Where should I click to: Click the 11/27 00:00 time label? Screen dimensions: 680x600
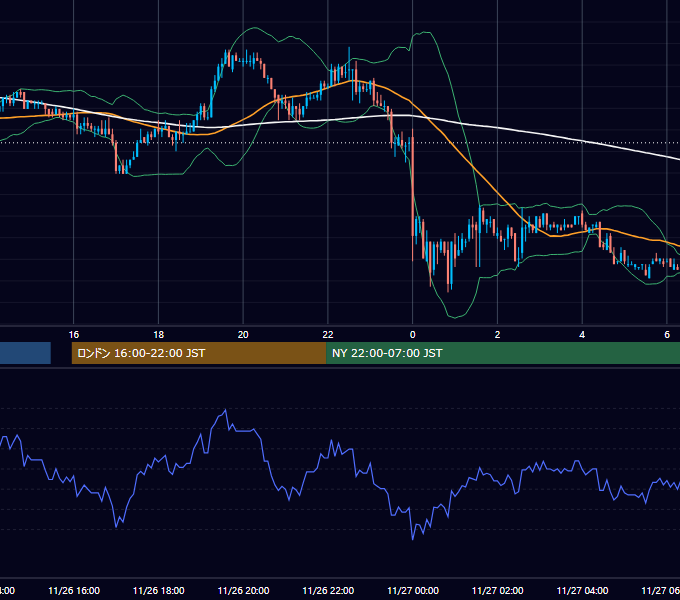(x=413, y=590)
